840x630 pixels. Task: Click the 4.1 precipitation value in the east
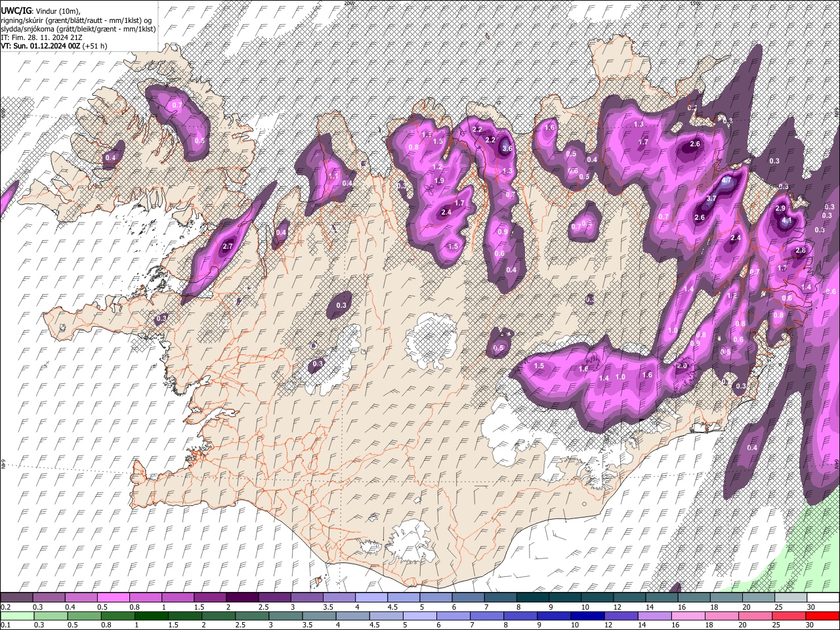(786, 221)
